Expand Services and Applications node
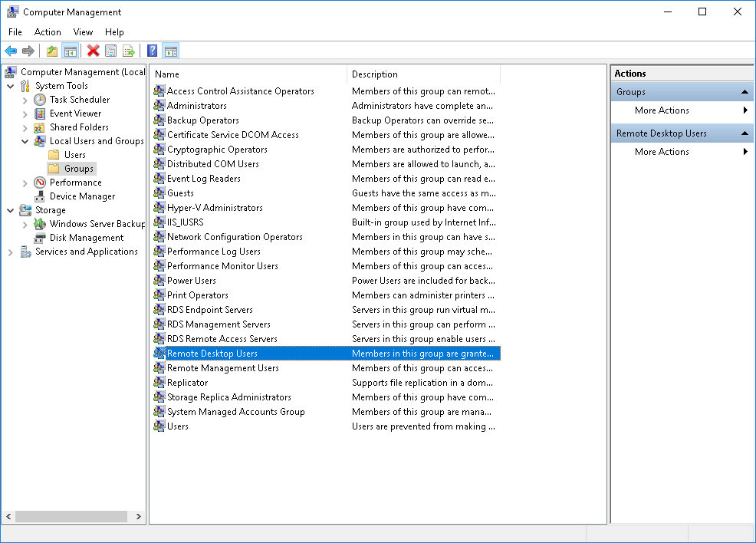 [11, 252]
